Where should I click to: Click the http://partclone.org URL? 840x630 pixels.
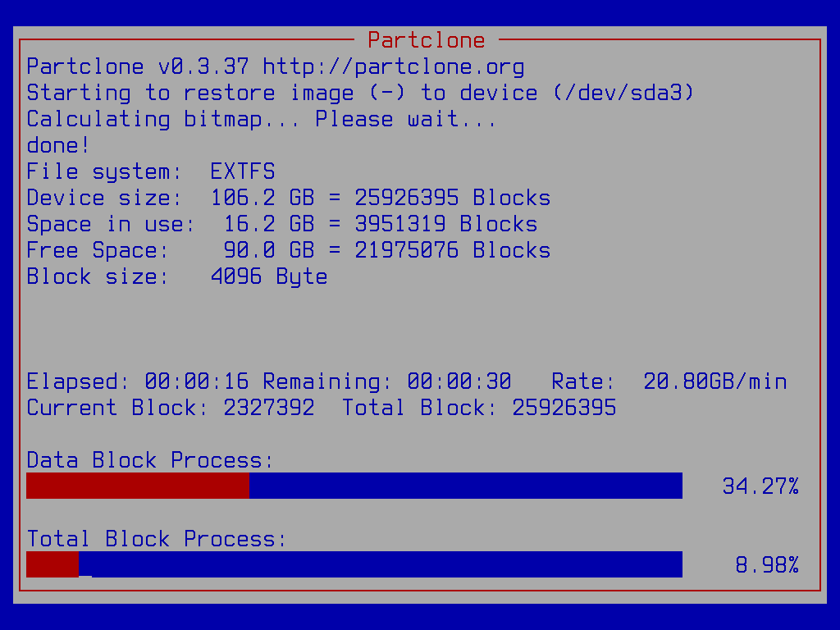point(394,66)
